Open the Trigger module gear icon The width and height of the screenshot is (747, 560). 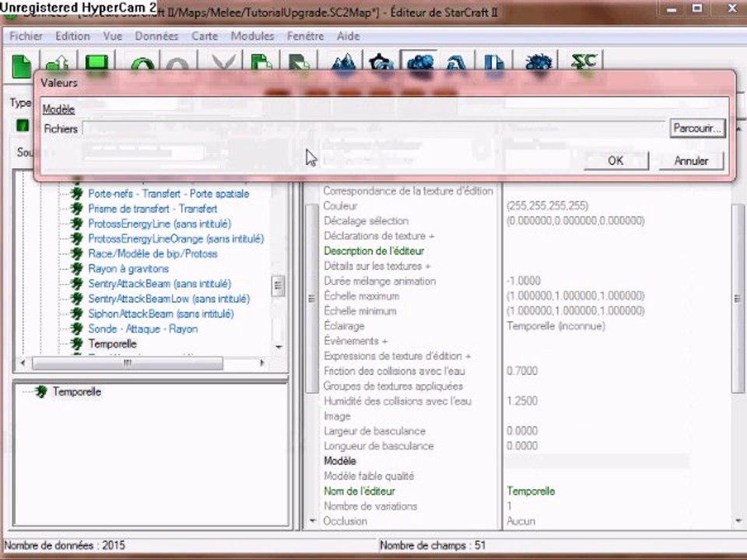click(381, 63)
